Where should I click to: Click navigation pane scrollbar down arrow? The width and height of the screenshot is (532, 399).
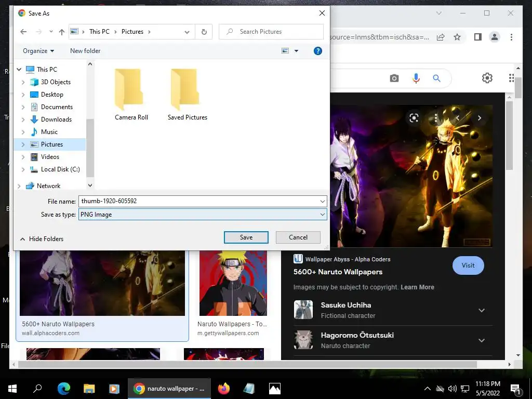click(90, 185)
